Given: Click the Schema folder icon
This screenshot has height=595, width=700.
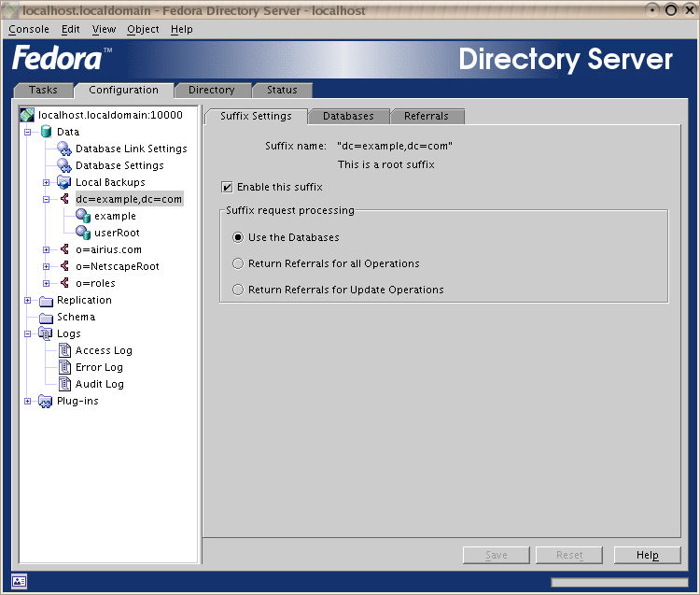Looking at the screenshot, I should [x=46, y=318].
